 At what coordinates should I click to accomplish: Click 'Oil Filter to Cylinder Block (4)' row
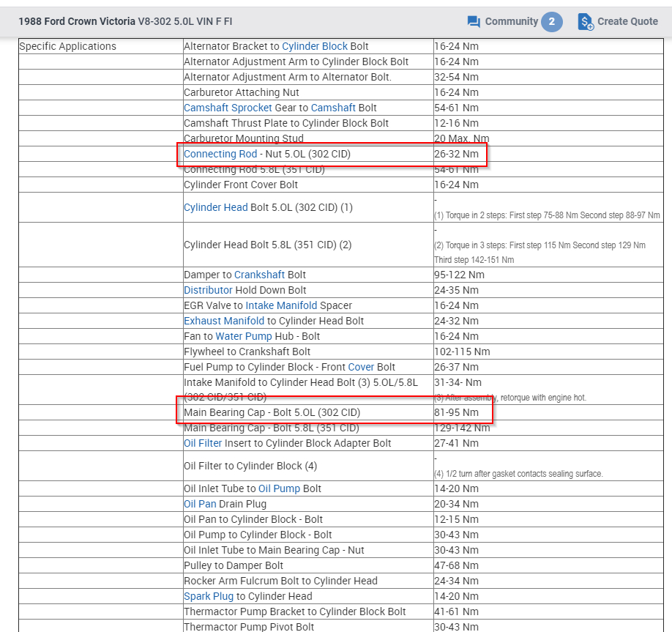(x=250, y=466)
